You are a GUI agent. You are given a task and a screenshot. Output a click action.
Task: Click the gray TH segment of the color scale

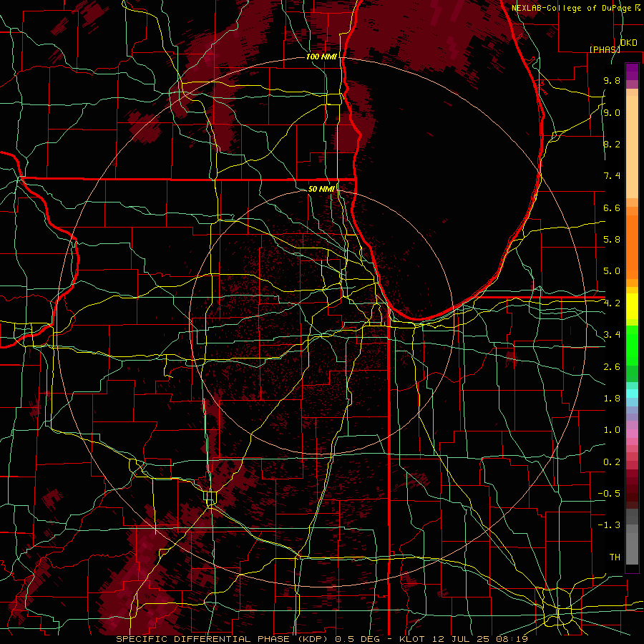point(632,546)
